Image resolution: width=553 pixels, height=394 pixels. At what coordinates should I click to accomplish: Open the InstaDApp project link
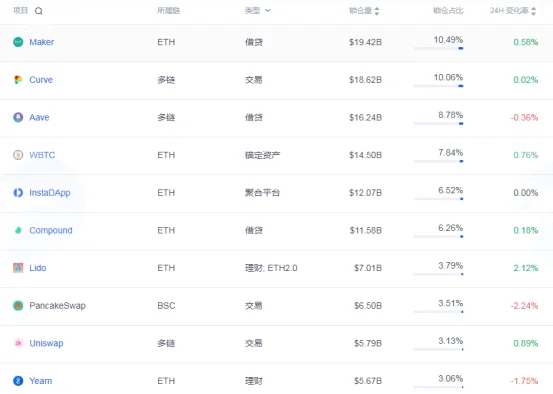pyautogui.click(x=50, y=193)
